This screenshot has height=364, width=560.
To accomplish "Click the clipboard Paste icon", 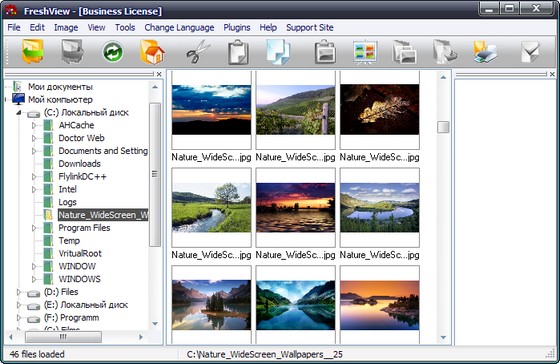I will pos(238,52).
